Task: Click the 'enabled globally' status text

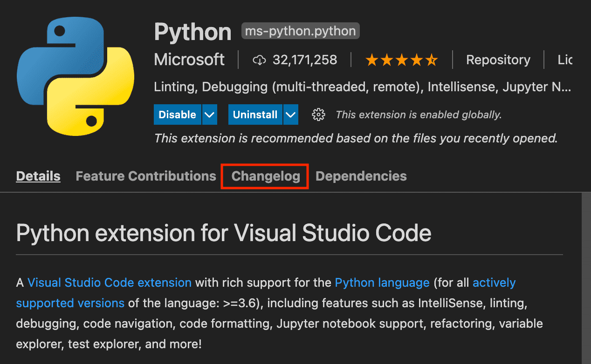Action: tap(419, 115)
